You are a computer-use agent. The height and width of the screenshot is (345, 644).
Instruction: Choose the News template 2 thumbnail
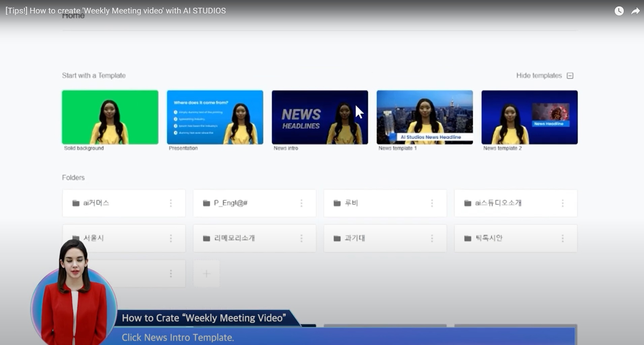point(529,117)
